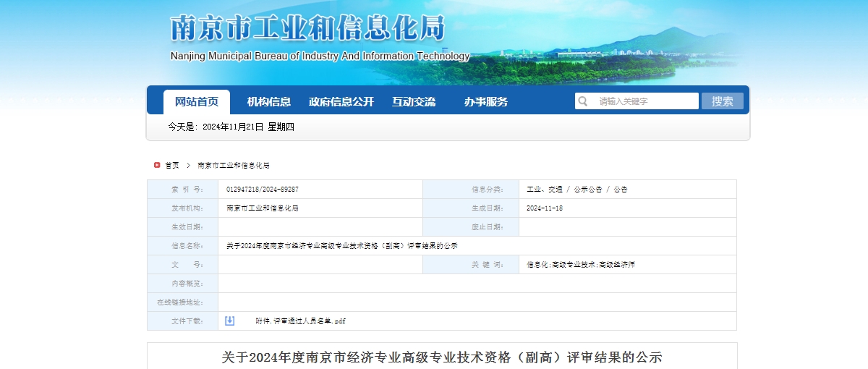Screen dimensions: 868x369
Task: Click the PDF download arrow icon
Action: 229,321
